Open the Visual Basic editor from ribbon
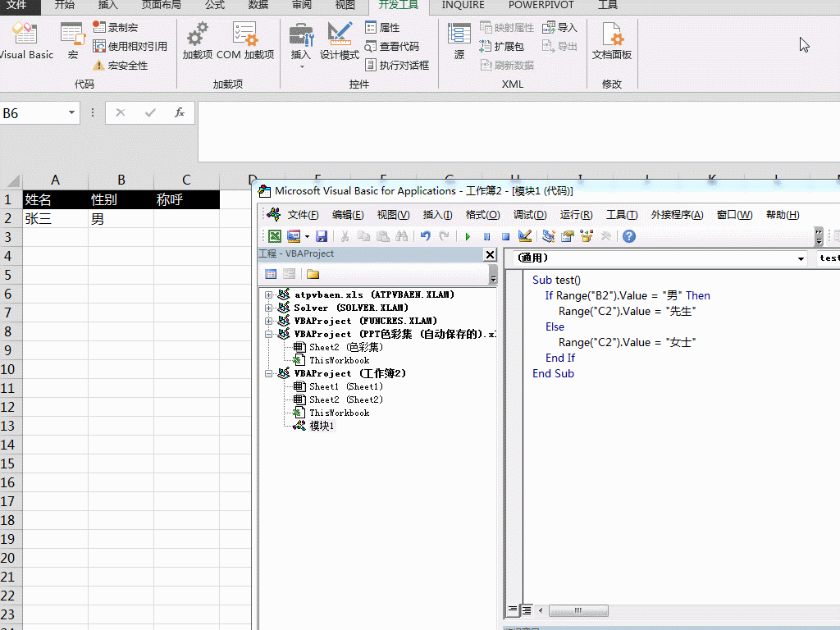Viewport: 840px width, 630px height. [25, 41]
